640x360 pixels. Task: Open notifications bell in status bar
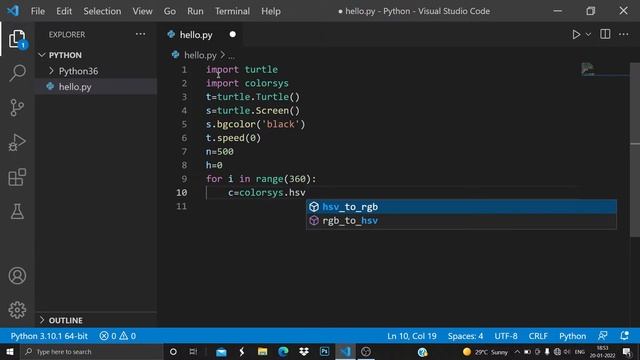pyautogui.click(x=624, y=336)
